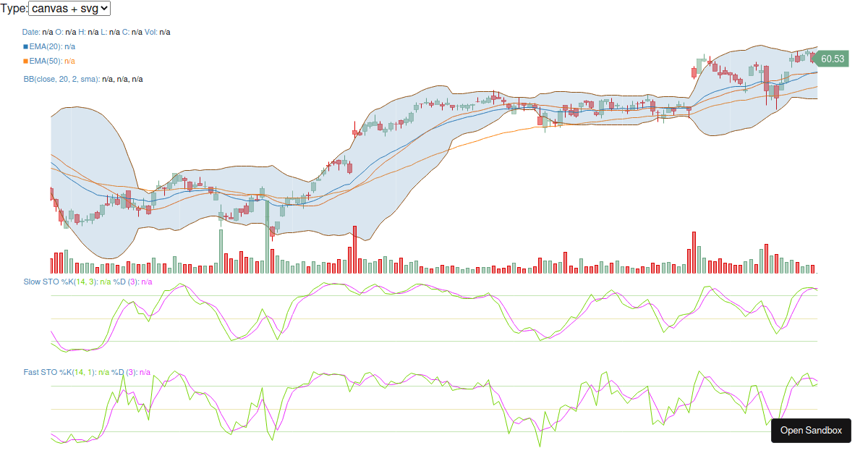
Task: Open the BB(close, 20, 2, sma) indicator label
Action: pyautogui.click(x=61, y=79)
